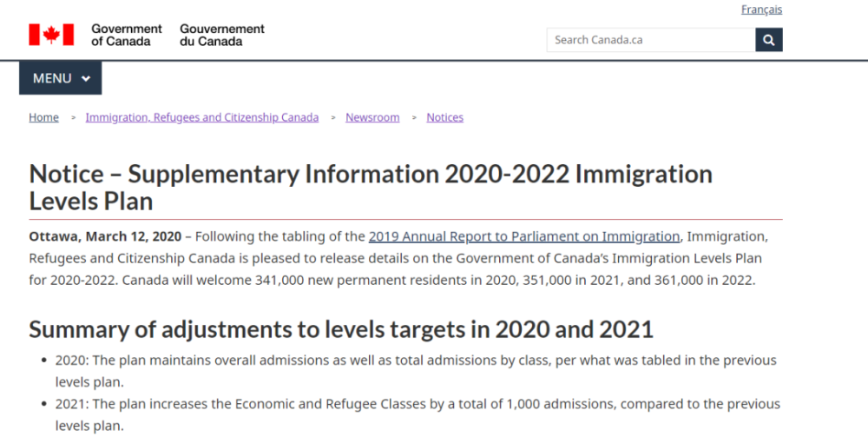Go to Home breadcrumb
Image resolution: width=868 pixels, height=437 pixels.
point(43,117)
